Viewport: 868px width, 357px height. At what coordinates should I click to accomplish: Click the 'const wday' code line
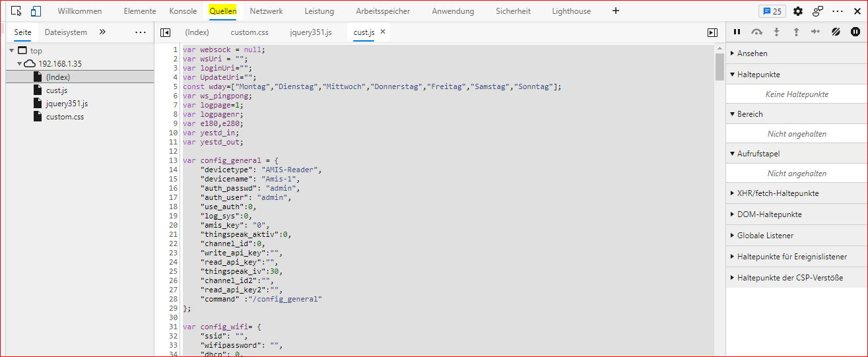tap(372, 86)
